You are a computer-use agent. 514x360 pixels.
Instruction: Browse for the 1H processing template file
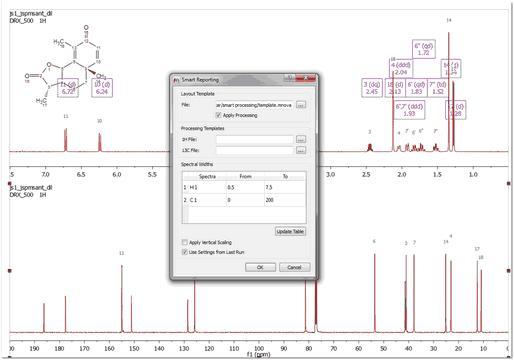[301, 139]
